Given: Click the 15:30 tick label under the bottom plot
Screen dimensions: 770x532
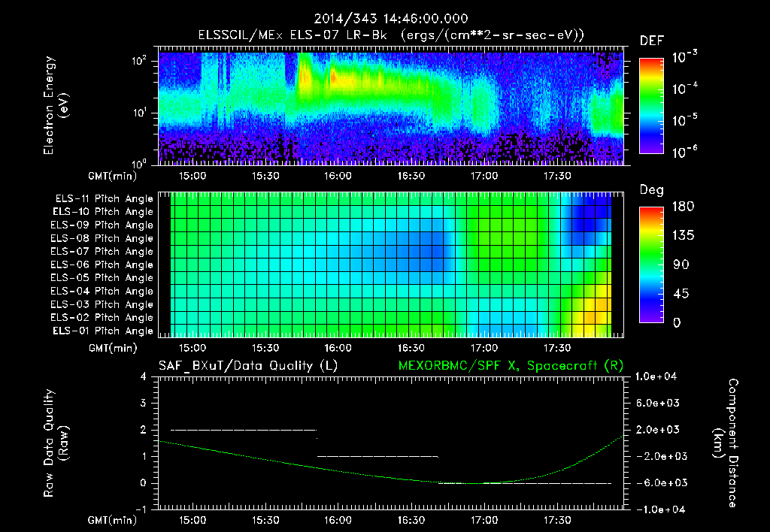Looking at the screenshot, I should tap(265, 520).
